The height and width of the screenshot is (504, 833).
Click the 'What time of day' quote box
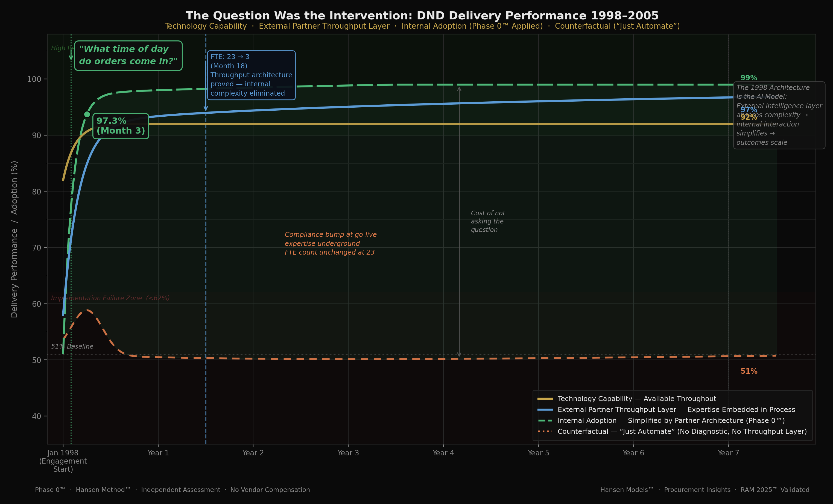coord(128,55)
